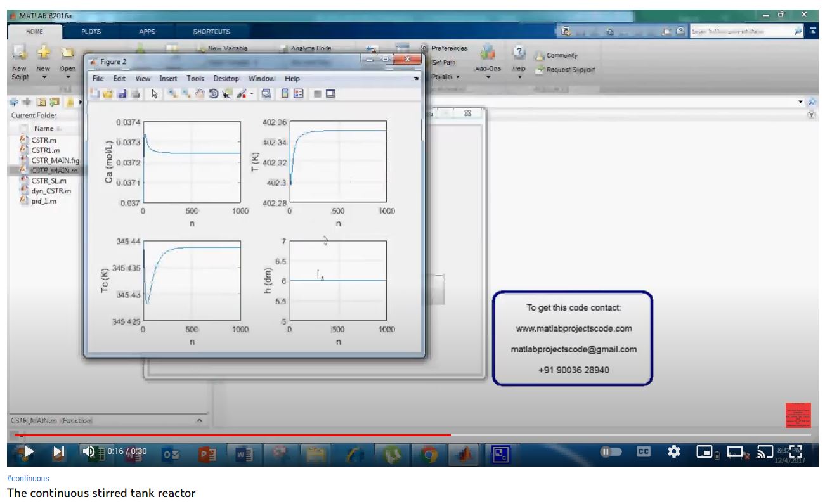Click the Insert Colorbar icon
This screenshot has height=504, width=825.
tap(285, 94)
